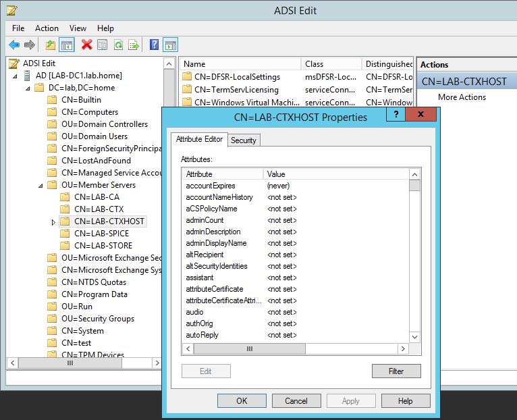
Task: Toggle the Show/Hide Action Pane icon
Action: 170,45
